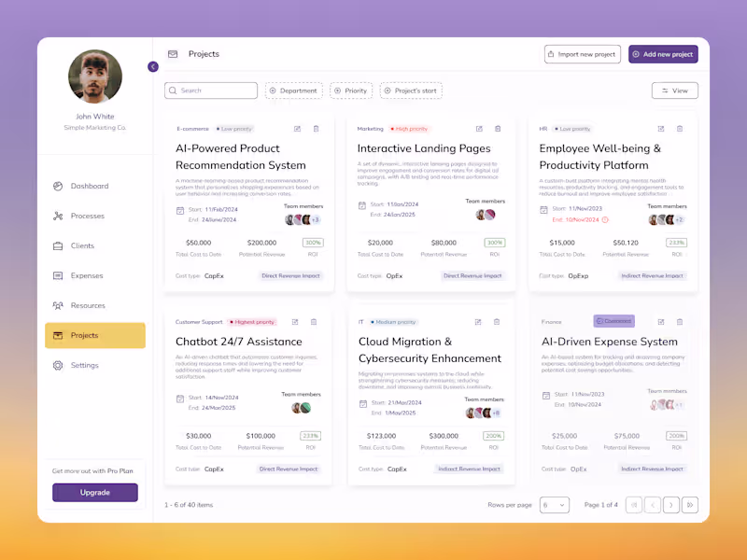The image size is (747, 560).
Task: Open John White's profile photo
Action: [x=95, y=77]
